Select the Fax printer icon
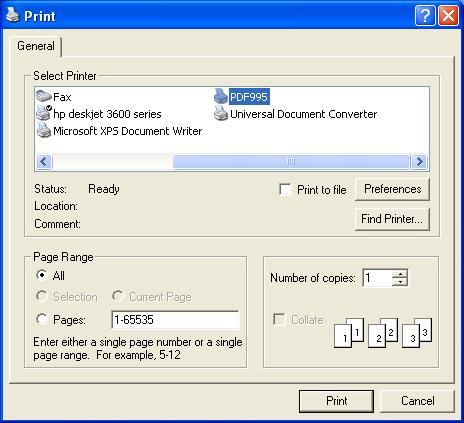Image resolution: width=464 pixels, height=423 pixels. pyautogui.click(x=44, y=97)
